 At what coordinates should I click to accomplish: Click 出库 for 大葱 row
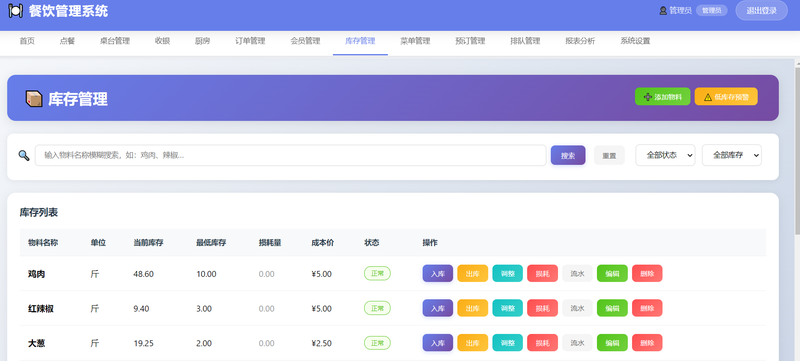472,343
